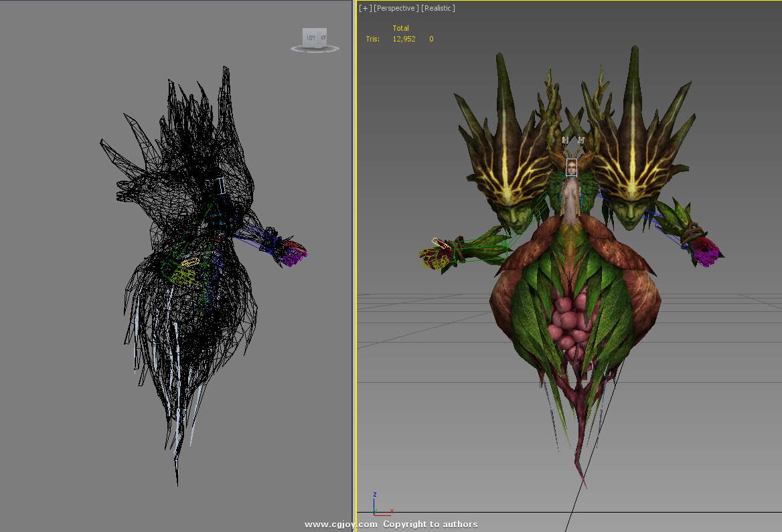Click the LEFT face of the ViewCube

[311, 37]
